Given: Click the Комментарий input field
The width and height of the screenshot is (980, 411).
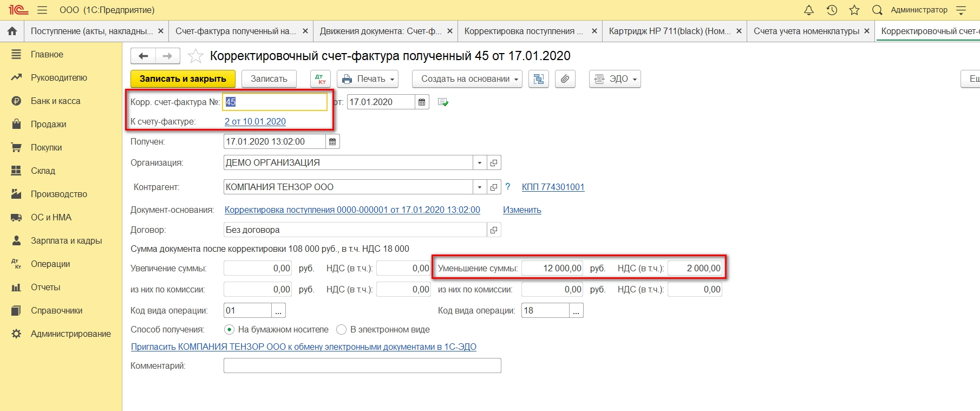Looking at the screenshot, I should 362,366.
